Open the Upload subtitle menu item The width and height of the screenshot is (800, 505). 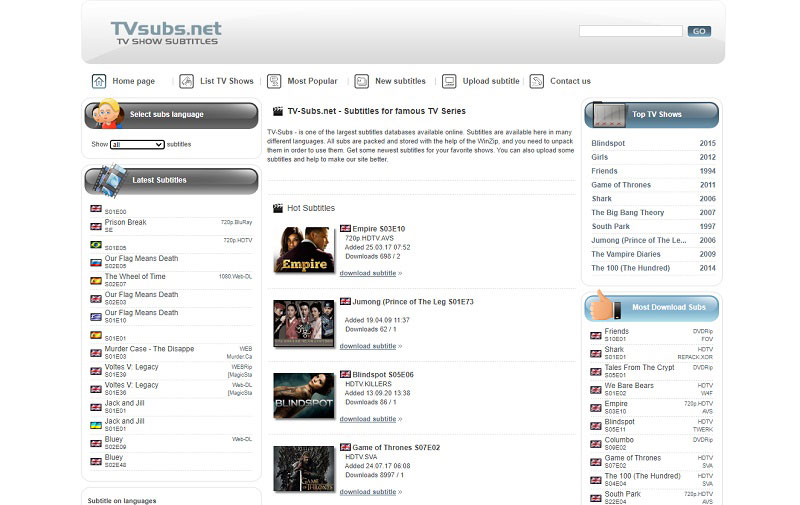click(491, 81)
